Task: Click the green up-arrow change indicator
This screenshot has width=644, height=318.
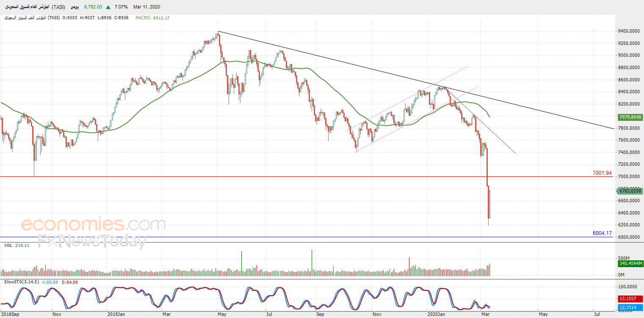Action: pyautogui.click(x=108, y=7)
